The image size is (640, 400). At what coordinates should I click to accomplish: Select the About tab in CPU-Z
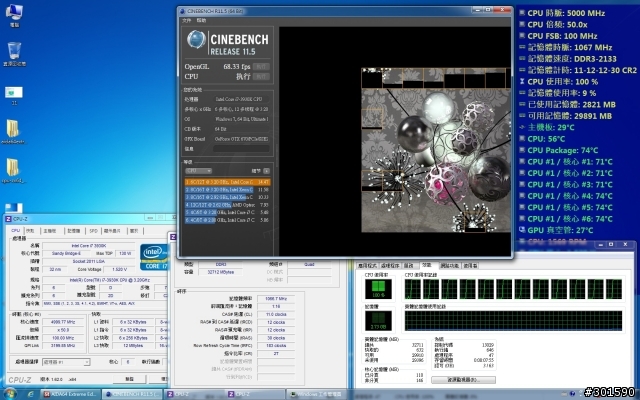tap(134, 231)
